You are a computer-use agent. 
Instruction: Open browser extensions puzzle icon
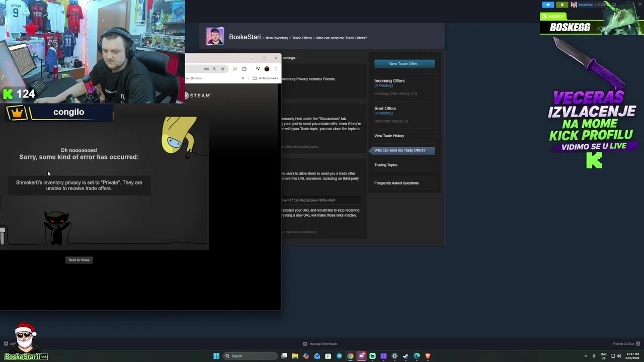pos(245,69)
